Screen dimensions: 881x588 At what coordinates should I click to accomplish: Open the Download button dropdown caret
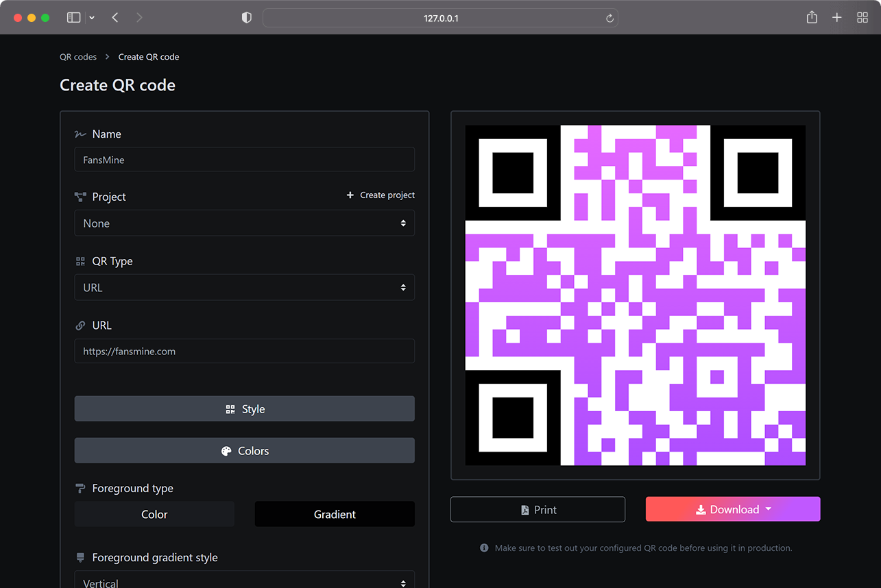768,509
